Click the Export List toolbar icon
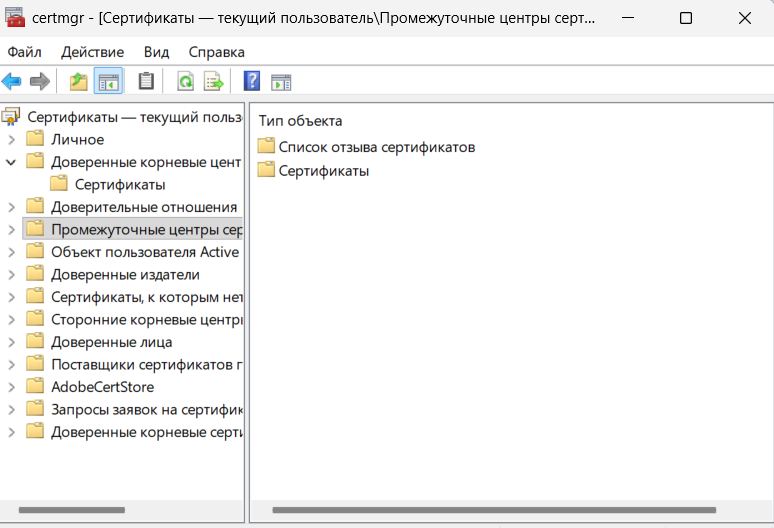774x528 pixels. [x=214, y=81]
